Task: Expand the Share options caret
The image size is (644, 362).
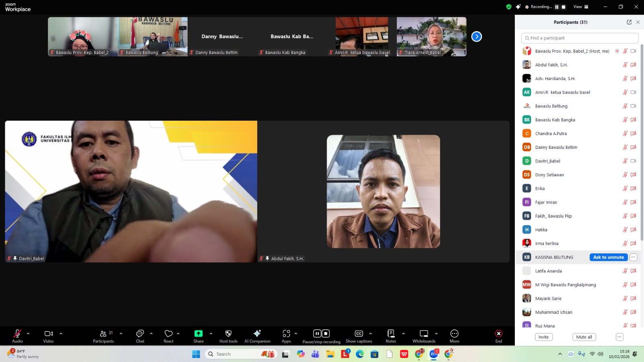Action: pos(211,333)
